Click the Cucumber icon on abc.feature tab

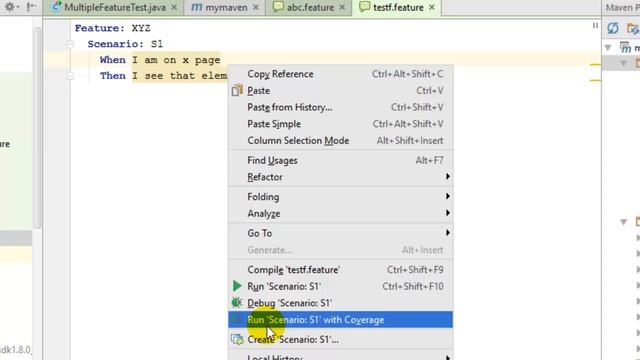(x=278, y=7)
